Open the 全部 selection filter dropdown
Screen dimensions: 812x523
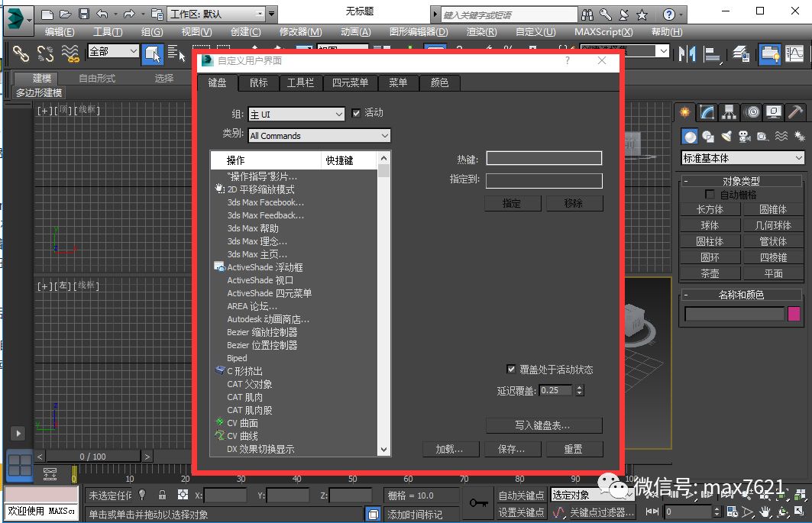coord(113,51)
